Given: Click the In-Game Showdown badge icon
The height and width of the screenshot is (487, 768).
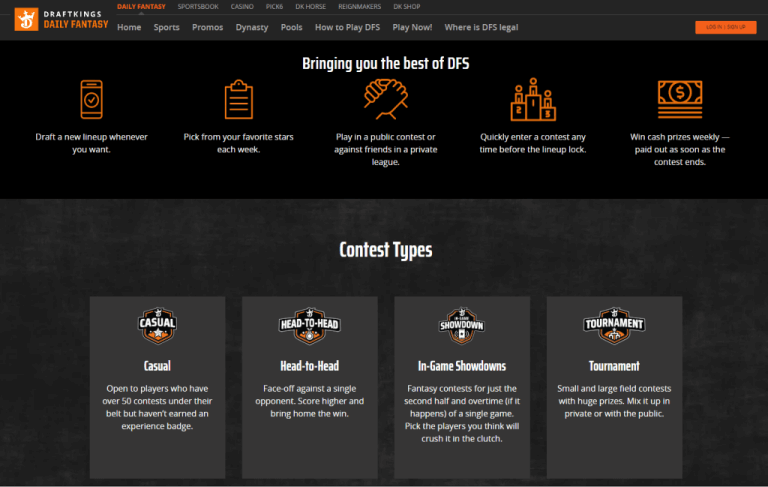Looking at the screenshot, I should (x=462, y=325).
